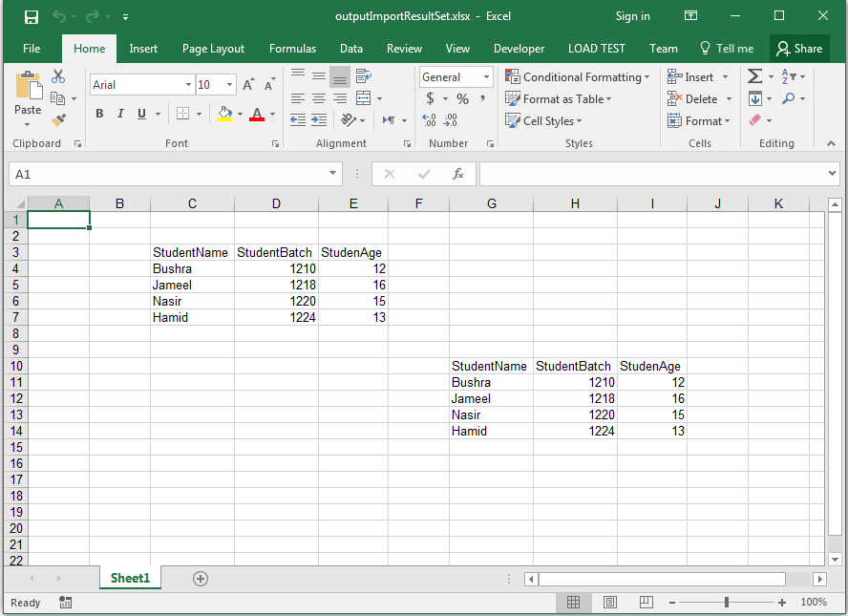Activate the Format Painter brush
848x616 pixels.
[58, 120]
